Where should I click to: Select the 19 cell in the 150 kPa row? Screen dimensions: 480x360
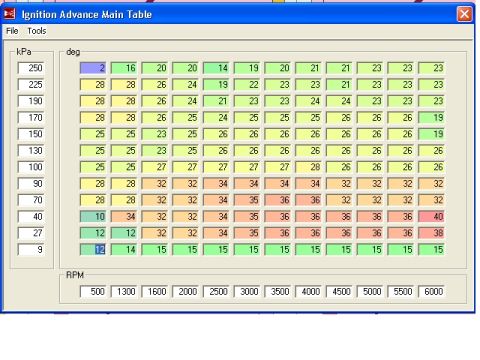(431, 134)
